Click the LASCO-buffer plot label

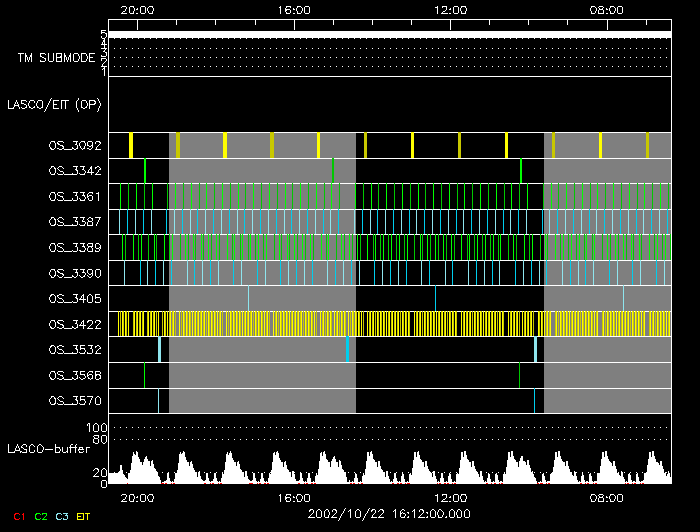pos(48,448)
